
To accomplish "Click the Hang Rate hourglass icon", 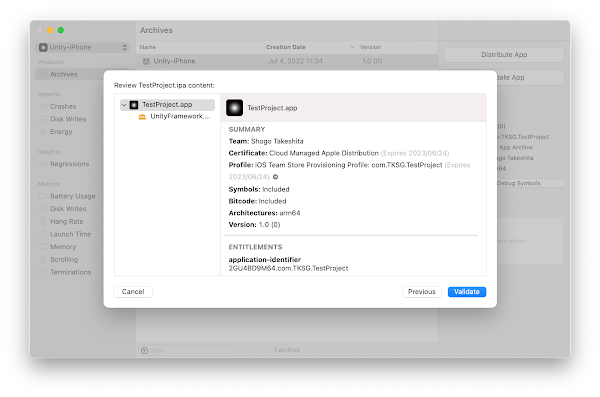I will point(43,222).
